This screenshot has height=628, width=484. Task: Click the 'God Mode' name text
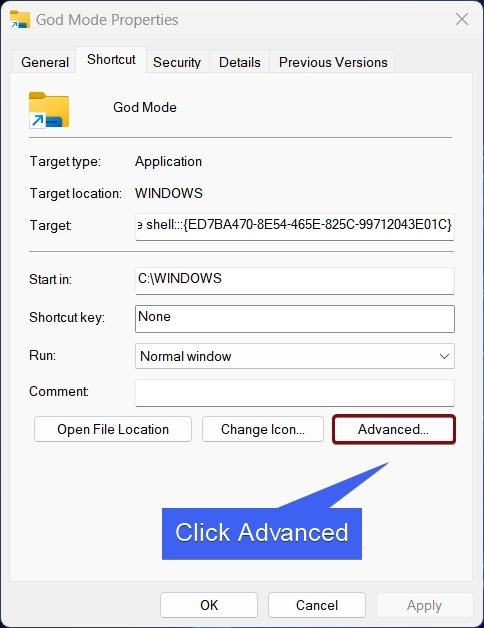point(145,107)
